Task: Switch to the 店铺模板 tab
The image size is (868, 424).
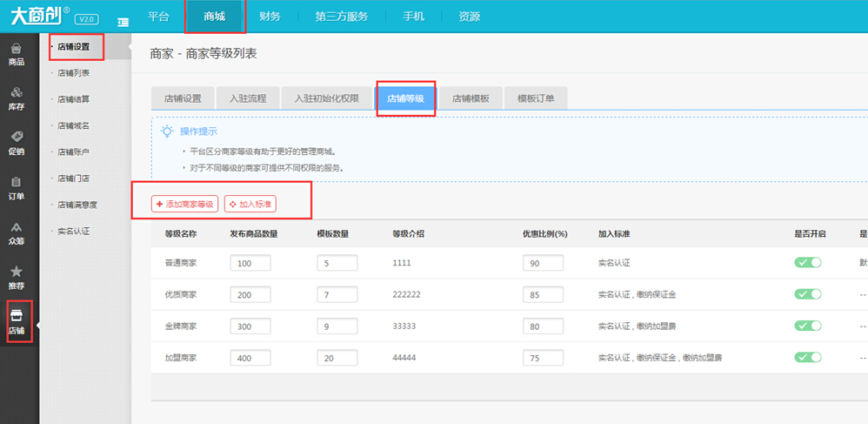Action: tap(470, 98)
